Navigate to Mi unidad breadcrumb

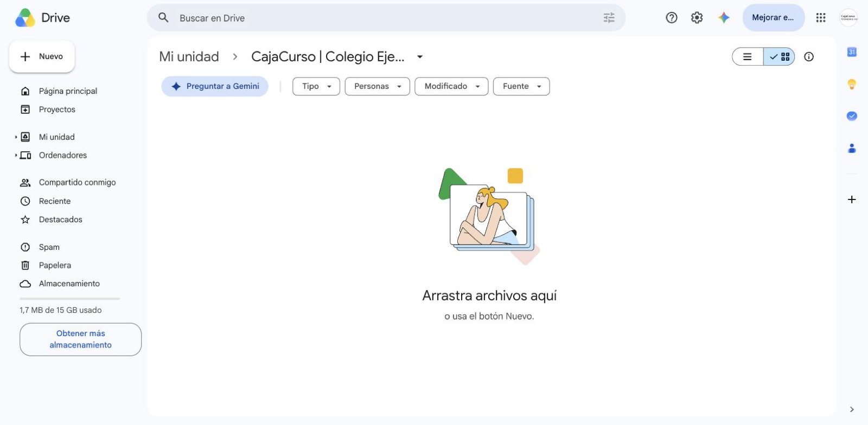point(189,56)
